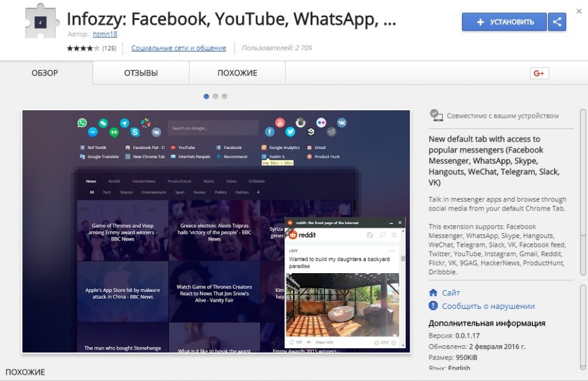Switch to the Похожие tab
The height and width of the screenshot is (381, 588).
click(237, 73)
